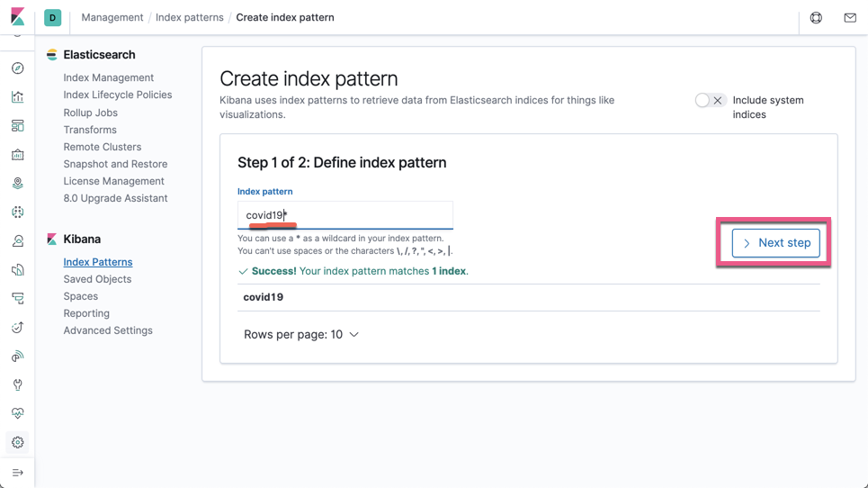The image size is (868, 488).
Task: Click the Next step button
Action: tap(775, 242)
